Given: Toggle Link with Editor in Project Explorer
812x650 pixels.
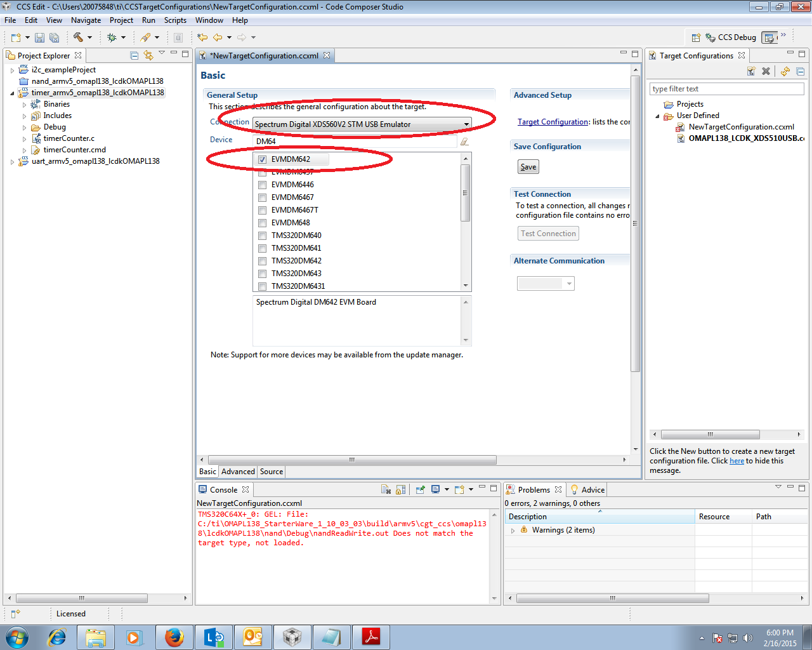Looking at the screenshot, I should click(148, 55).
